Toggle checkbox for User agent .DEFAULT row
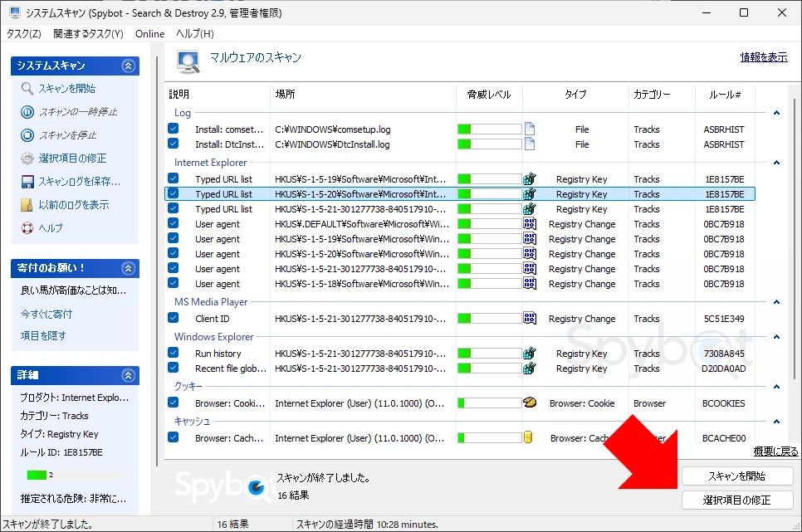Image resolution: width=802 pixels, height=532 pixels. (174, 223)
